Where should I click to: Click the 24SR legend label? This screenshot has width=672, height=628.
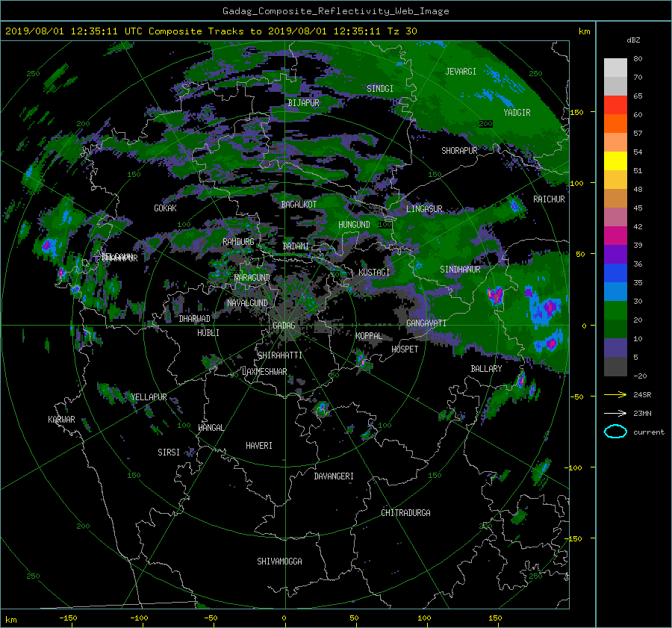tap(642, 394)
